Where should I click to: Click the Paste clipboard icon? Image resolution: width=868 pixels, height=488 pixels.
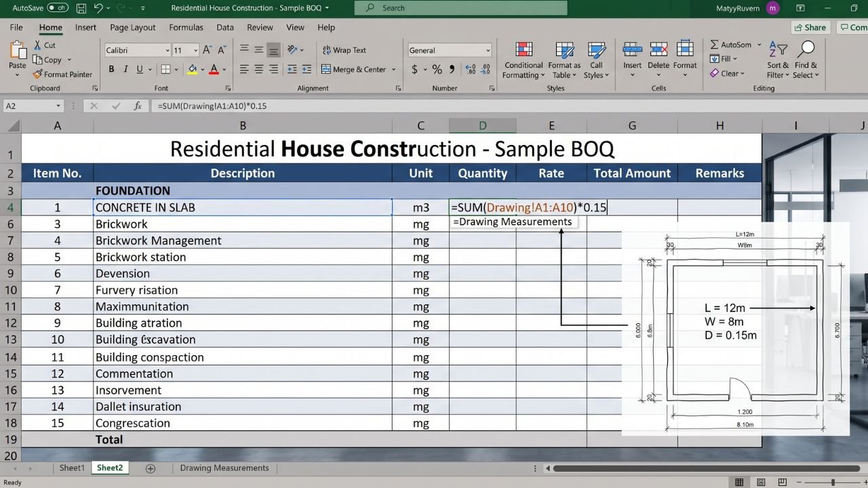[x=17, y=50]
